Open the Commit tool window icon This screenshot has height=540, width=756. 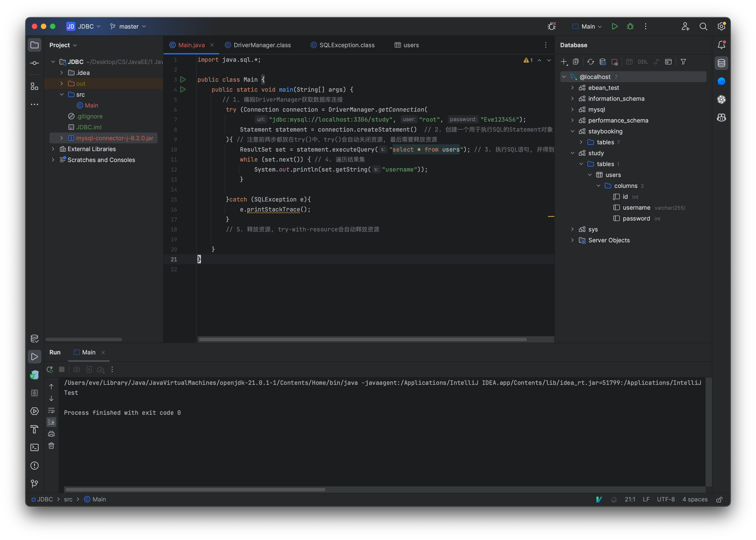coord(34,63)
